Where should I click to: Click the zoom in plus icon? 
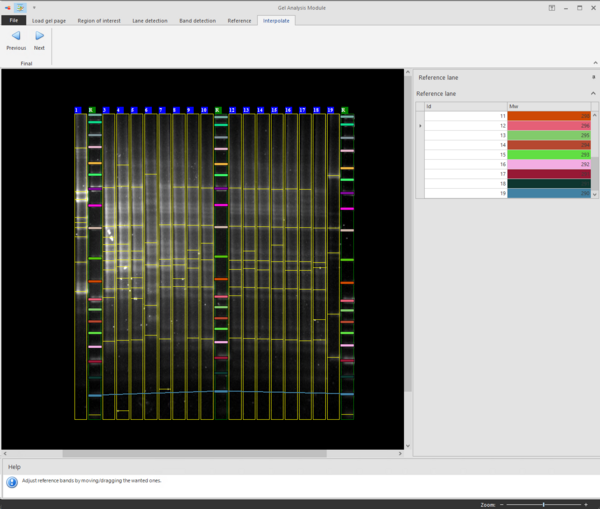coord(586,505)
